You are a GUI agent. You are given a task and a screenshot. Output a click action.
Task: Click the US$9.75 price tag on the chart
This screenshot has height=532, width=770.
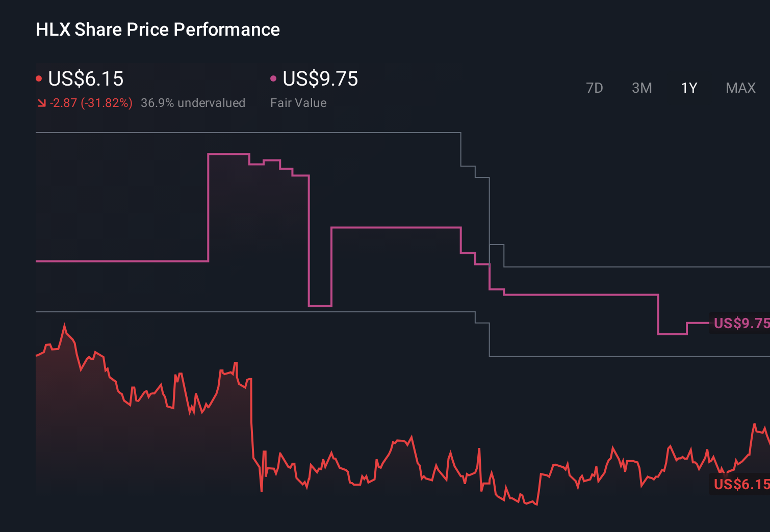(740, 323)
